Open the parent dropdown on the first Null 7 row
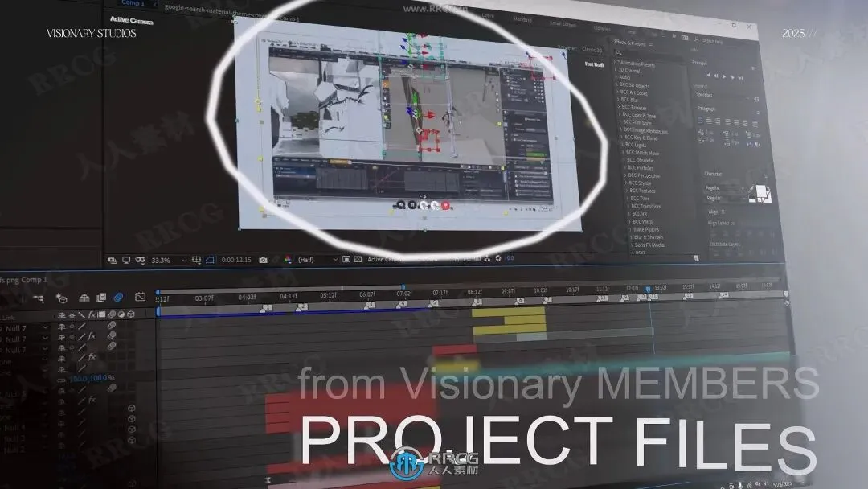 (45, 328)
